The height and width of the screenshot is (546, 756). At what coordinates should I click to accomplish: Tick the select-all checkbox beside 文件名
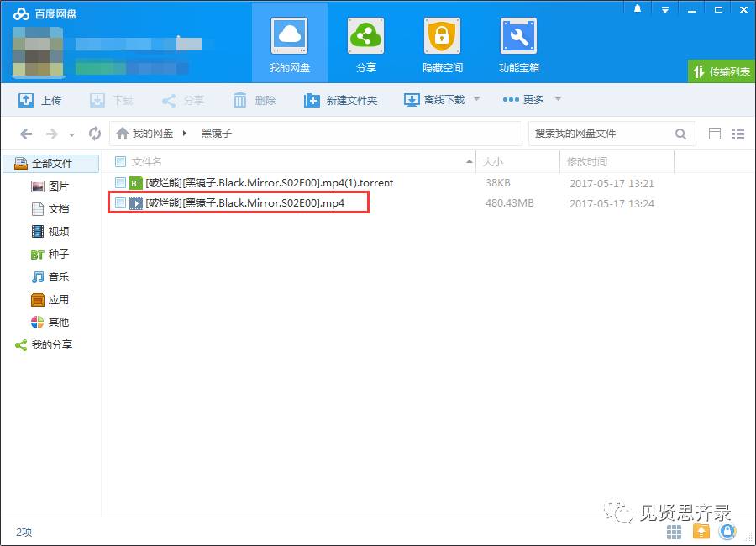[x=120, y=161]
